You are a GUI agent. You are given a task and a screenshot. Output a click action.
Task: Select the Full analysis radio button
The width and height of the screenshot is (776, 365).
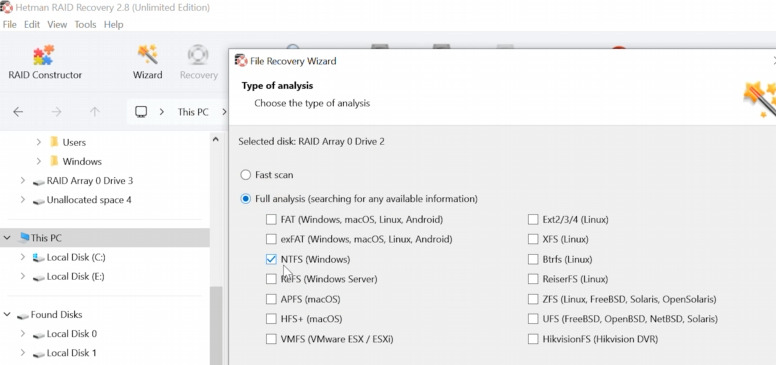tap(245, 199)
